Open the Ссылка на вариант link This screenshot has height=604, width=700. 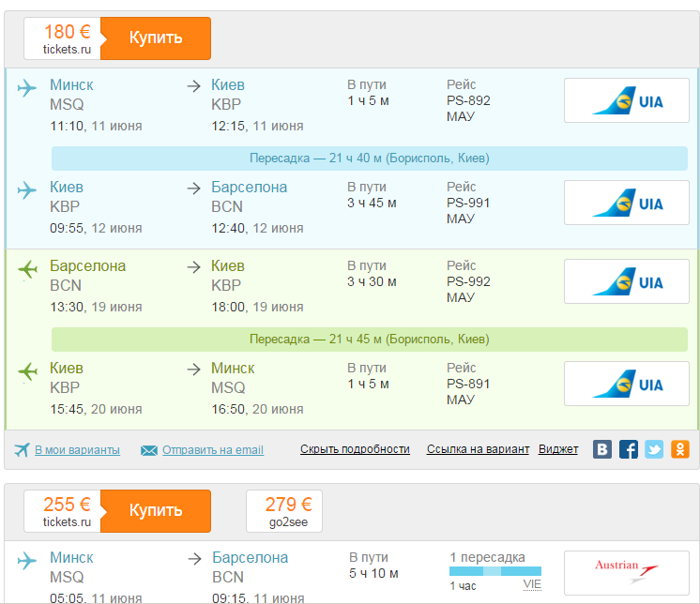[x=478, y=450]
